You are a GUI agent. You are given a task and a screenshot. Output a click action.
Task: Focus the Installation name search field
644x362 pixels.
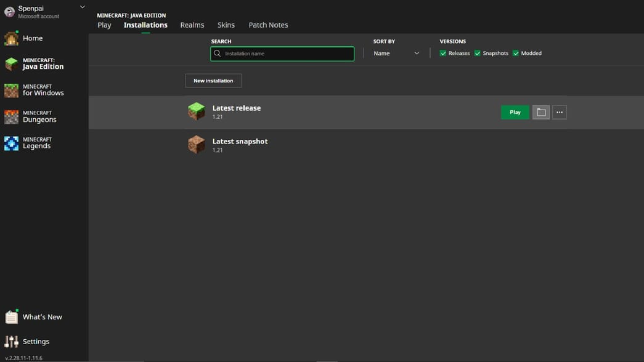[x=287, y=54]
